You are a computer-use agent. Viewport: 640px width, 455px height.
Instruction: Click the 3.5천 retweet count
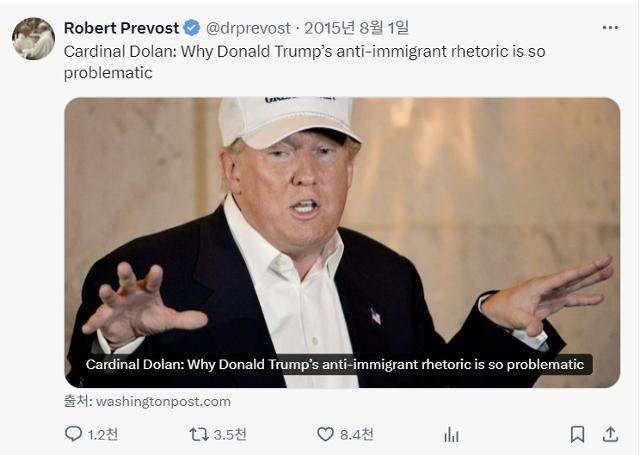[x=230, y=435]
